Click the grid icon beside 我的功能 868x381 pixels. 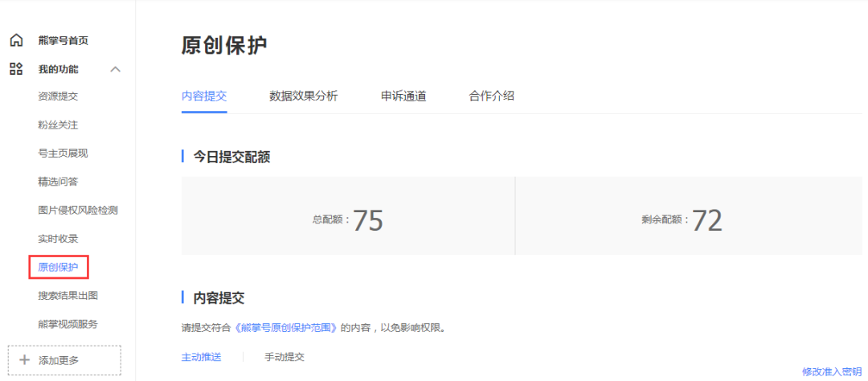(x=16, y=69)
